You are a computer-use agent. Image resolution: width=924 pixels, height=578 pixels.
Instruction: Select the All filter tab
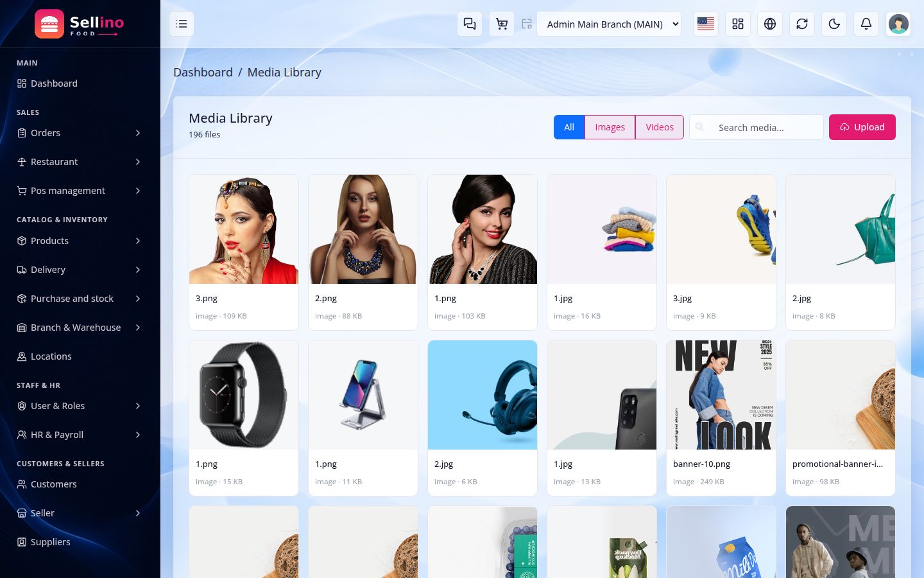569,127
